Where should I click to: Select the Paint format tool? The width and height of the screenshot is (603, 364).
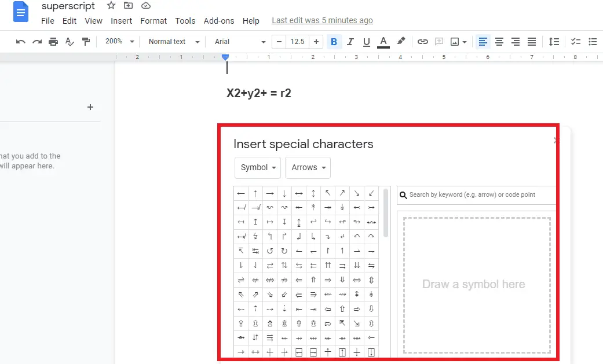(86, 41)
